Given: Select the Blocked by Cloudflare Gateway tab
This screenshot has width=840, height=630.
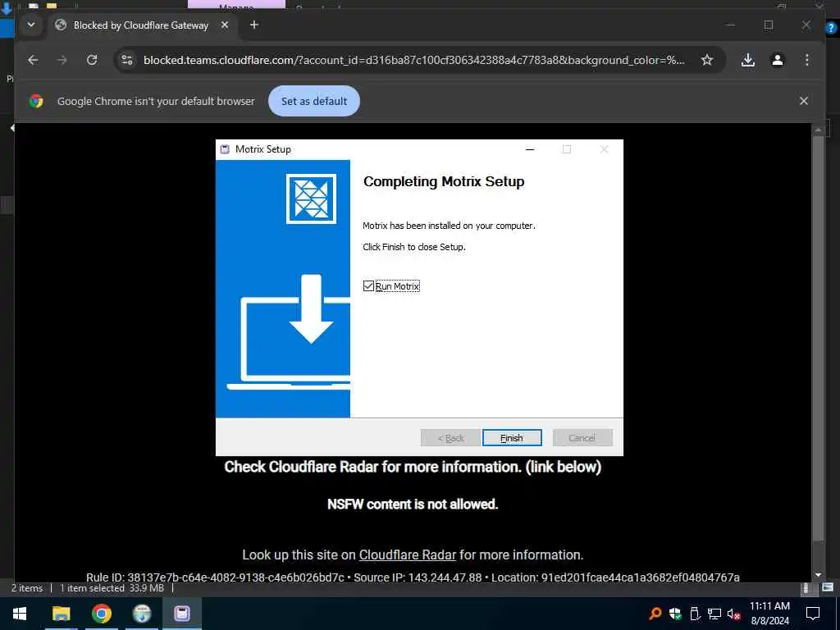Looking at the screenshot, I should pos(140,25).
